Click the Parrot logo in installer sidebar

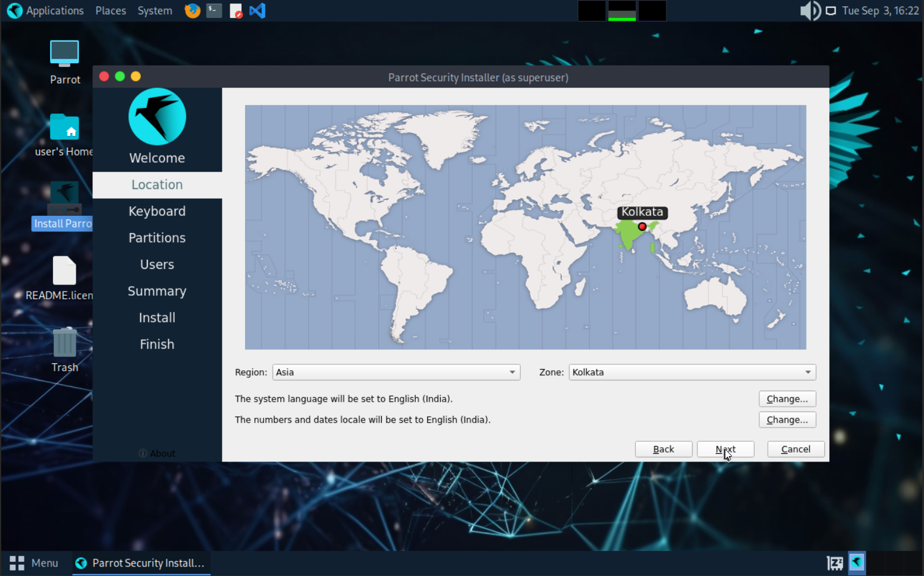(x=157, y=117)
